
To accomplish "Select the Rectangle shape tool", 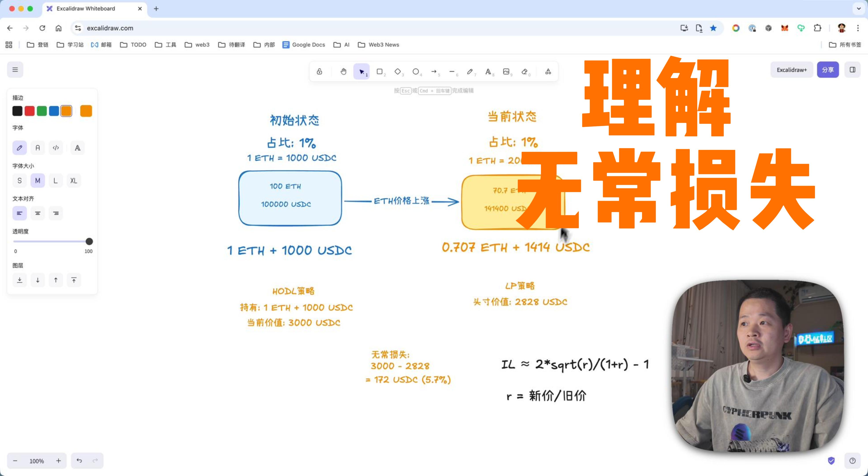I will click(x=380, y=71).
